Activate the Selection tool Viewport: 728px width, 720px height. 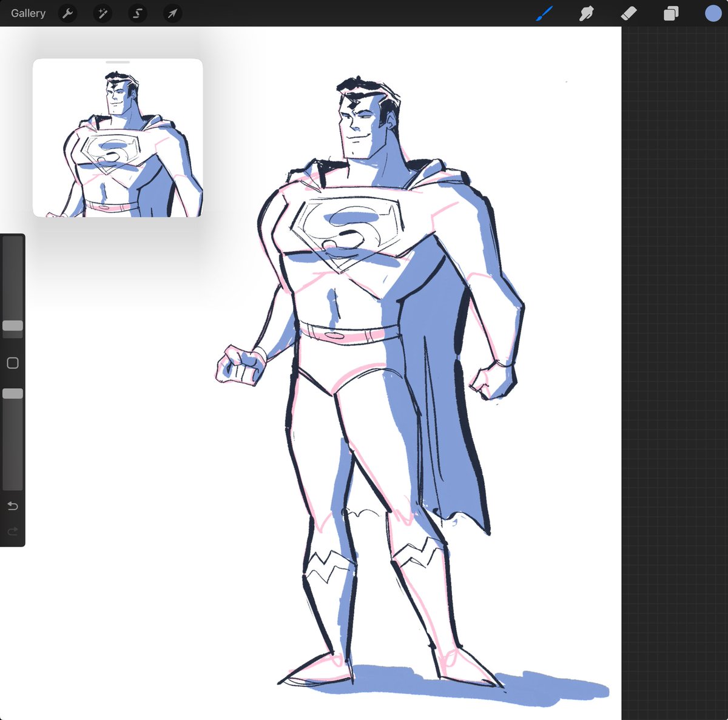[138, 13]
